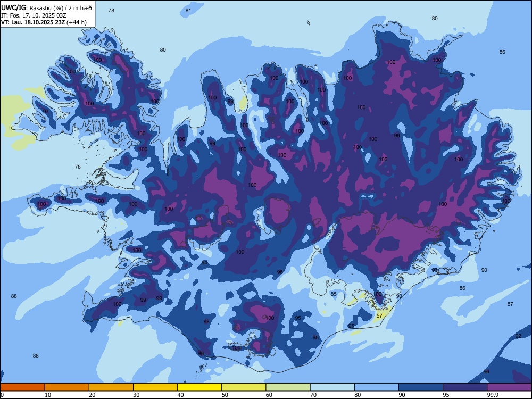This screenshot has height=399, width=532.
Task: Click the legend tick label 99.9
Action: [x=492, y=395]
